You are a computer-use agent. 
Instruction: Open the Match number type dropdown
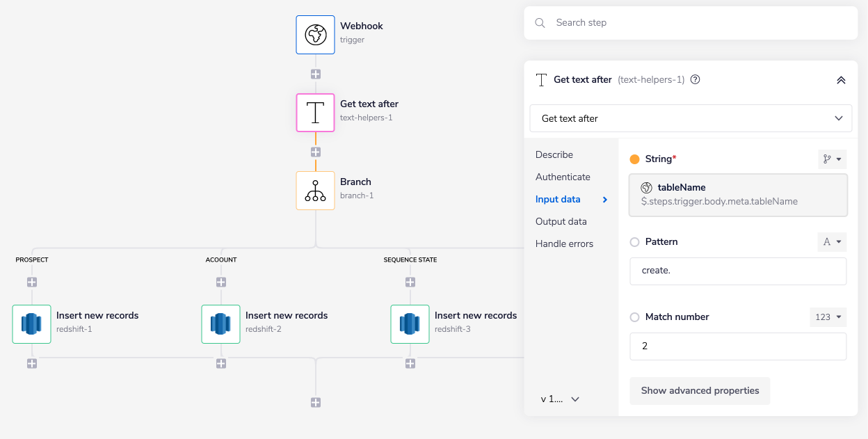click(828, 317)
